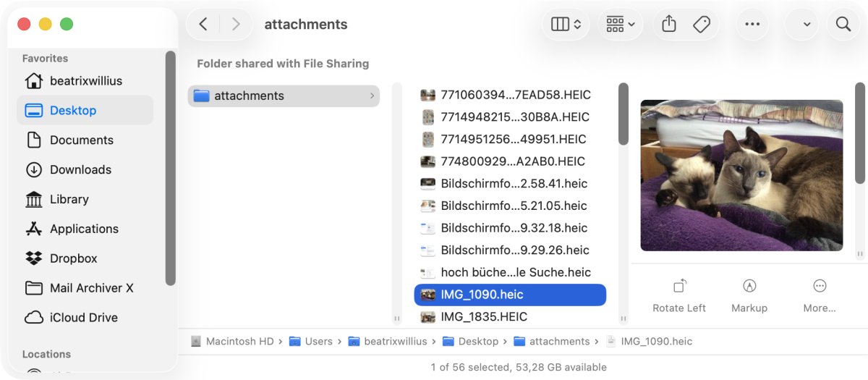The width and height of the screenshot is (868, 380).
Task: Open Applications in the sidebar
Action: click(x=85, y=229)
